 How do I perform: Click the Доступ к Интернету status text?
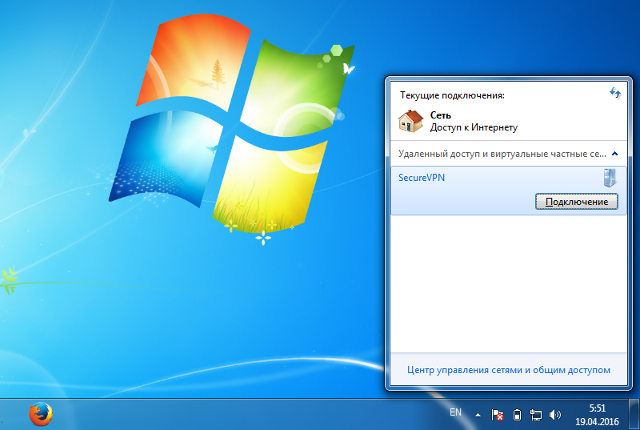473,128
